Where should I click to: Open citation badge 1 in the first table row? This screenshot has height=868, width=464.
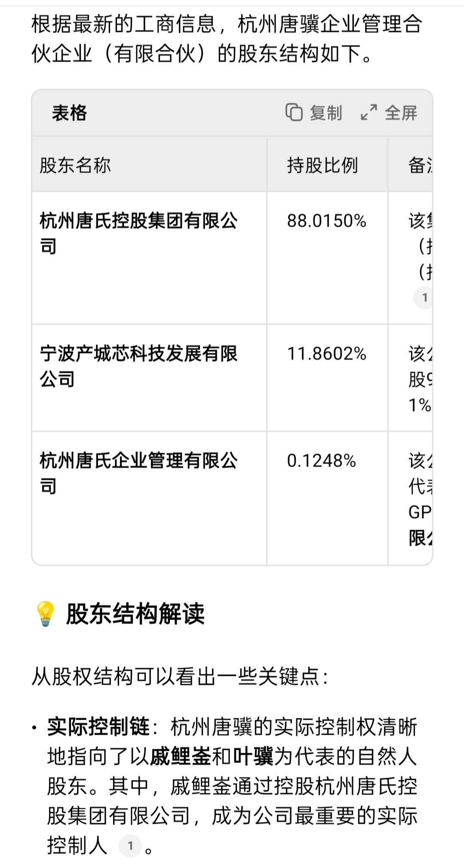click(x=424, y=297)
